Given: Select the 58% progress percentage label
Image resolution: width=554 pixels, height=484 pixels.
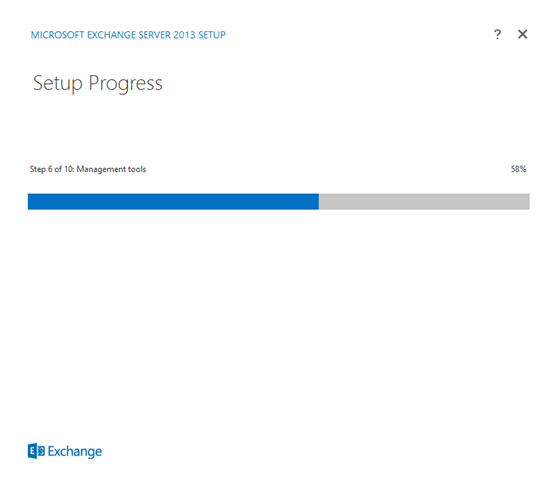Looking at the screenshot, I should coord(518,169).
